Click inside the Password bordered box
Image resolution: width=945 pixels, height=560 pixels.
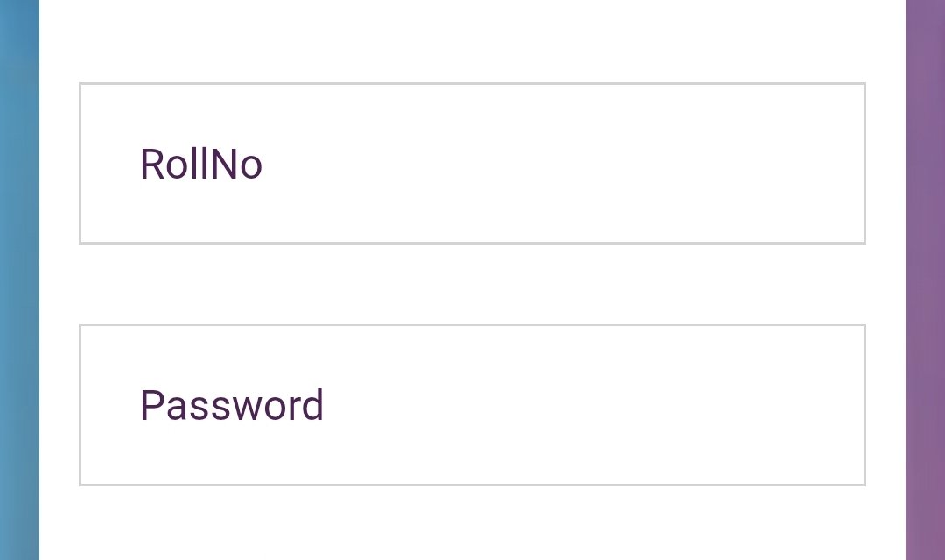pos(472,405)
